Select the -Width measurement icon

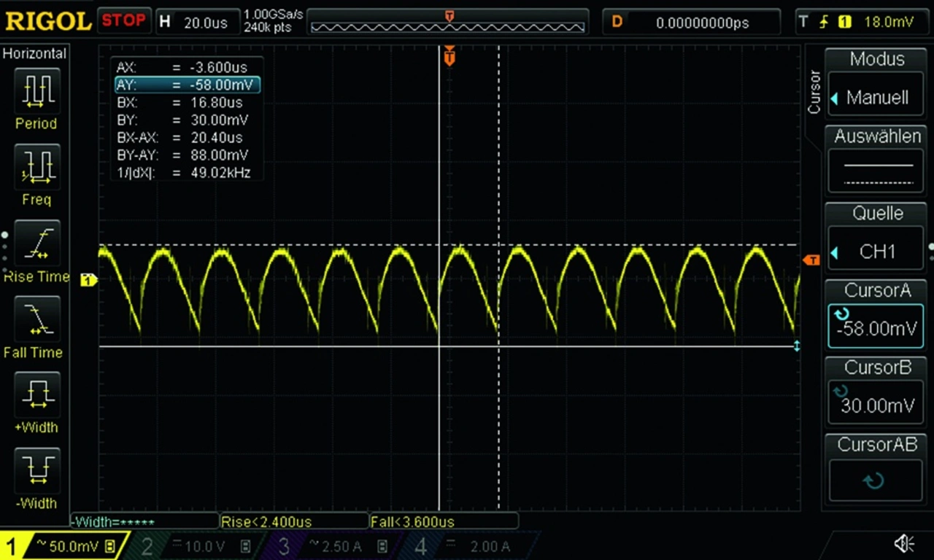tap(36, 471)
